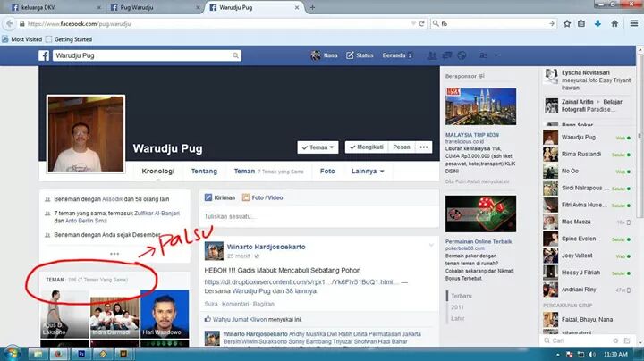The image size is (644, 361).
Task: Open Hari Wandowo friend thumbnail
Action: [x=165, y=315]
